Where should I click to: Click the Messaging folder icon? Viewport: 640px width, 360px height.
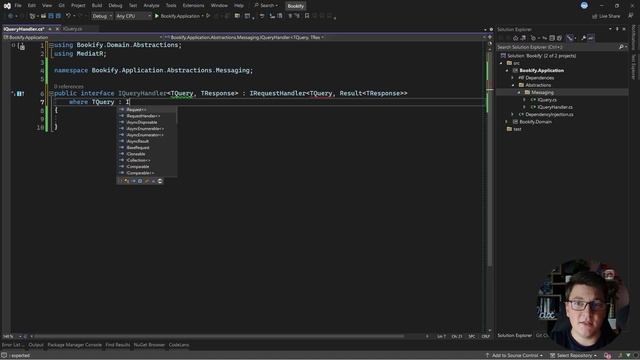527,92
